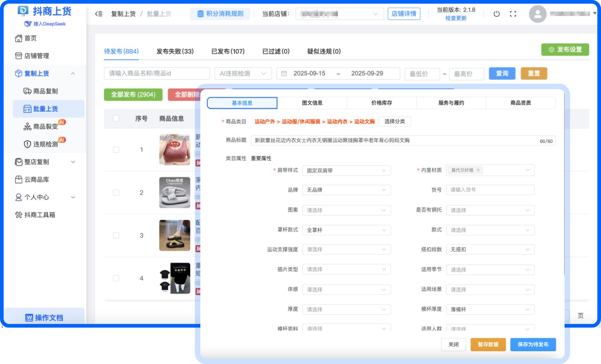Toggle fullscreen with the expand icon

[513, 14]
